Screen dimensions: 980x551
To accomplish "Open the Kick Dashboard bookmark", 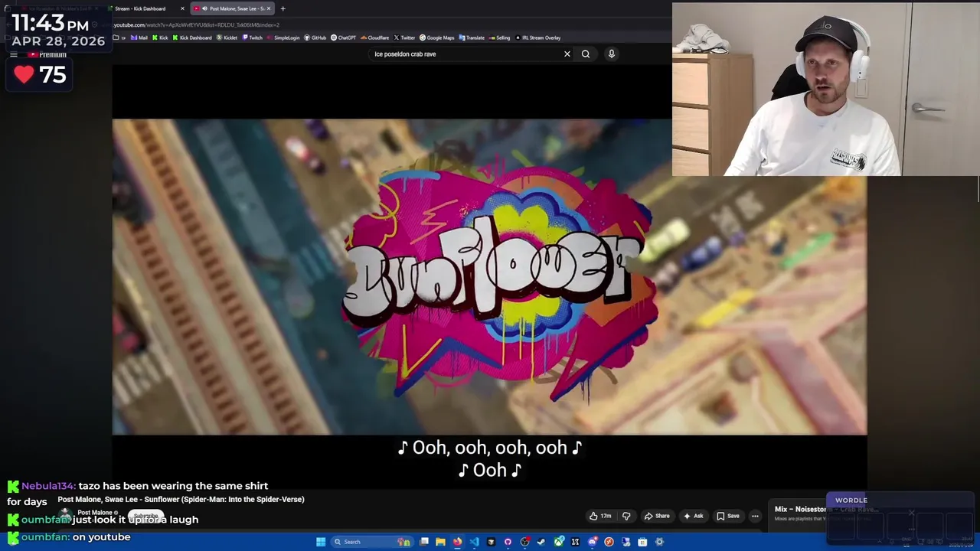I will (191, 37).
